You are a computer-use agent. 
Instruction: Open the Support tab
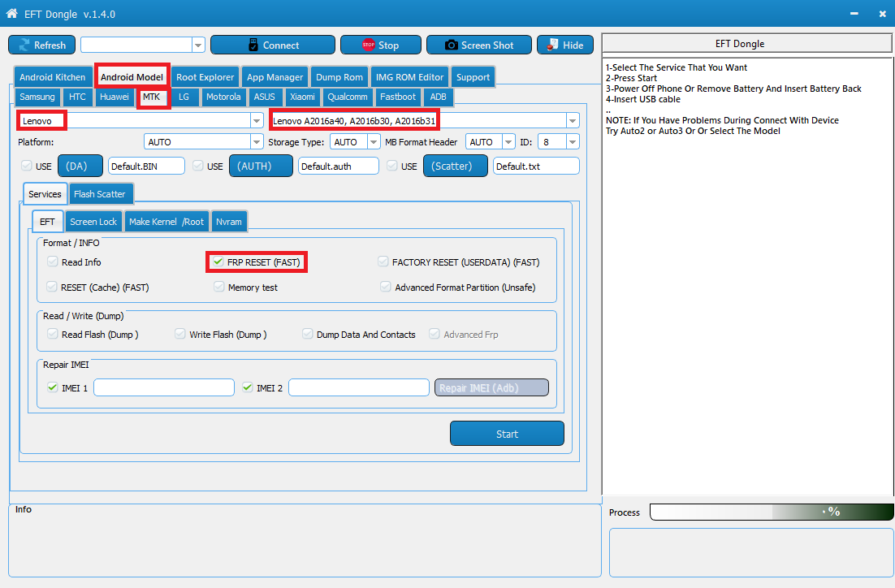(473, 77)
